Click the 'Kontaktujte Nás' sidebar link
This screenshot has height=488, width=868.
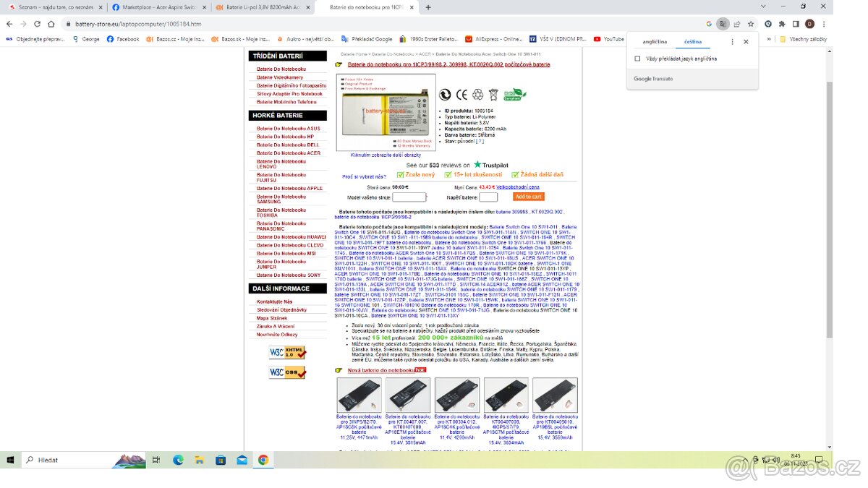(x=274, y=301)
